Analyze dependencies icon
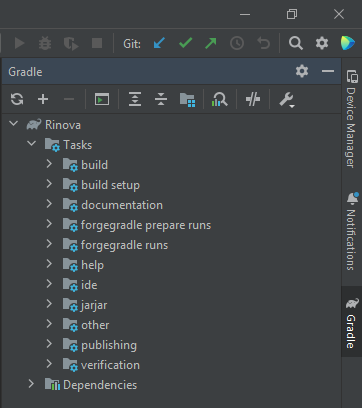Screen dimensions: 362x408 [220, 99]
